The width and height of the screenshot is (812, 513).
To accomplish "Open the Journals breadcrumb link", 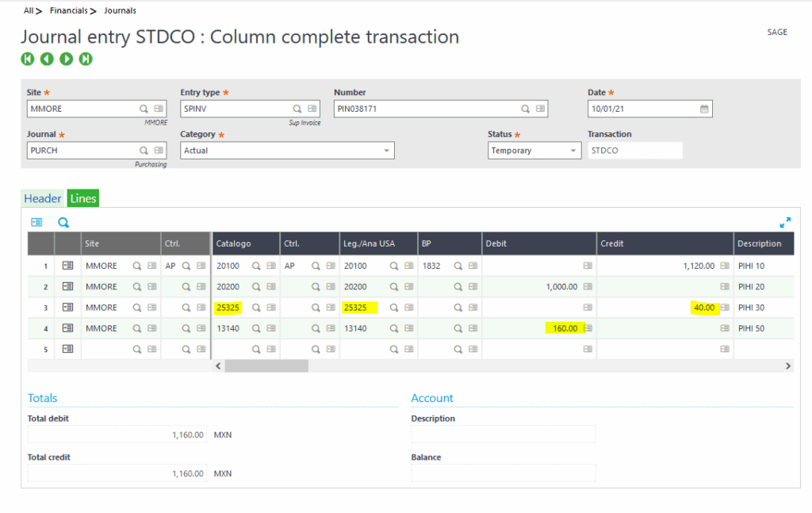I will coord(120,10).
